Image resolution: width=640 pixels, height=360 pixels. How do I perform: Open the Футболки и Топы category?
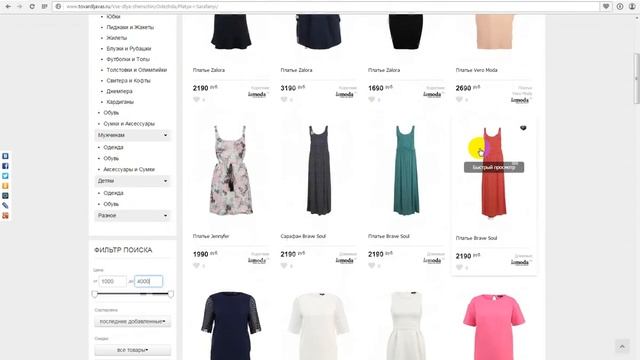coord(128,59)
